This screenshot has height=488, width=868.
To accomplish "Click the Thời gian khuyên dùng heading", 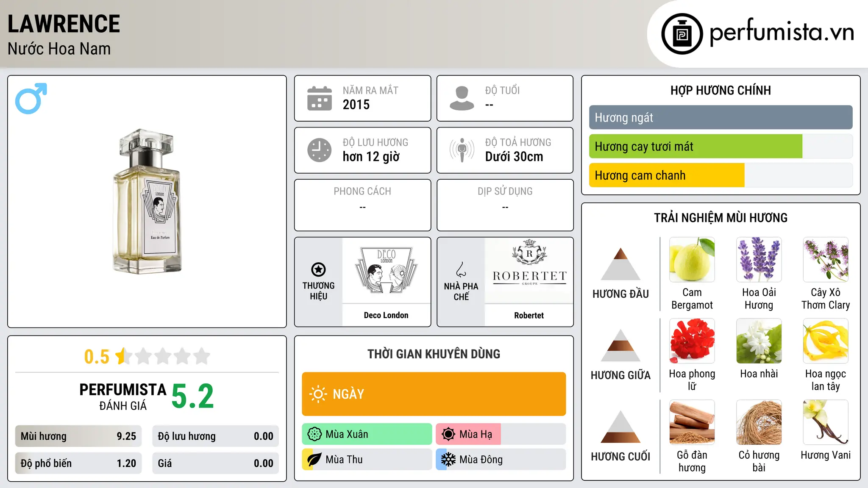I will pyautogui.click(x=434, y=354).
